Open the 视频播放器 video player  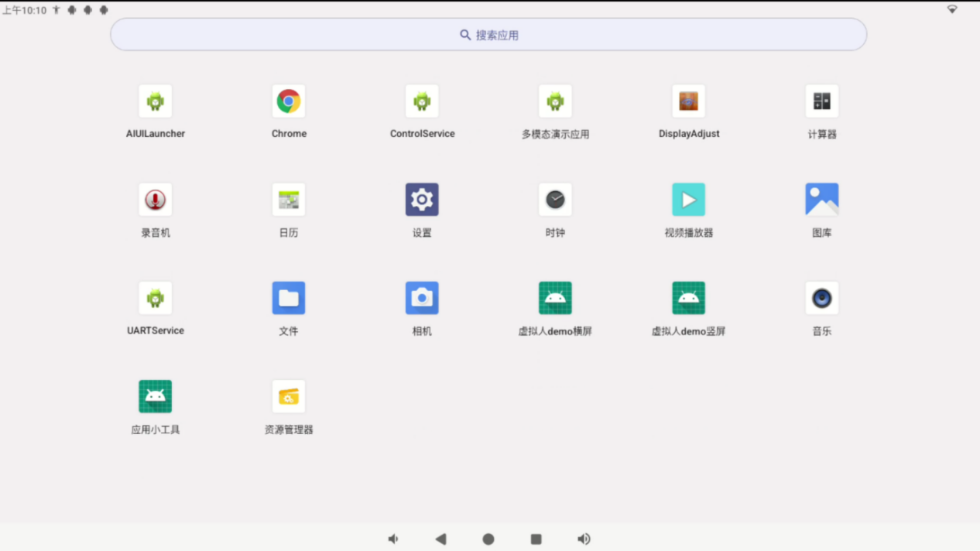(x=688, y=200)
